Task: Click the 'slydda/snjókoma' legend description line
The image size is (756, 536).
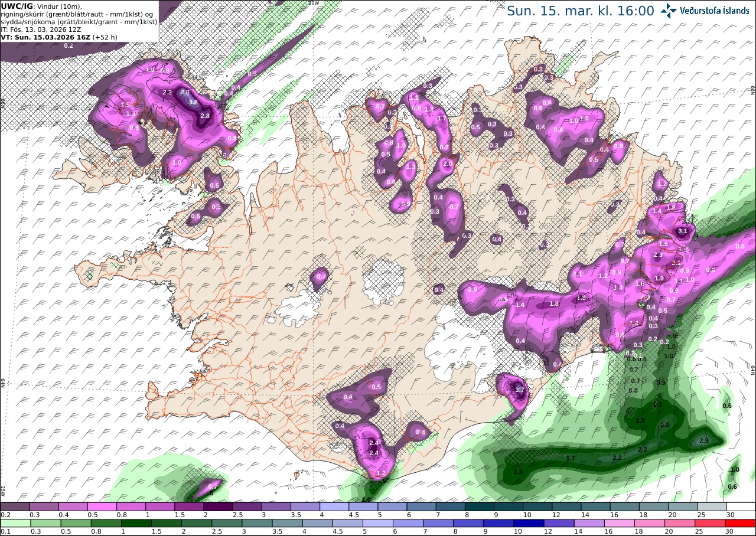Action: coord(79,21)
